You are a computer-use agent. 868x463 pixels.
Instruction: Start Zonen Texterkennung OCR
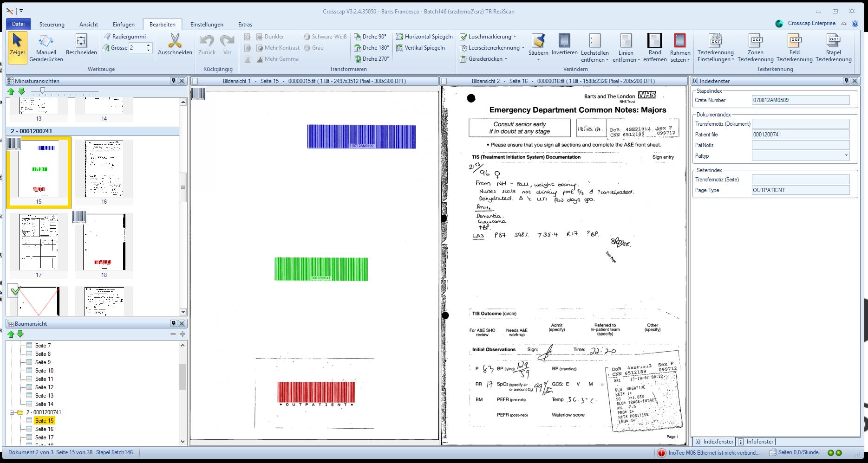756,48
